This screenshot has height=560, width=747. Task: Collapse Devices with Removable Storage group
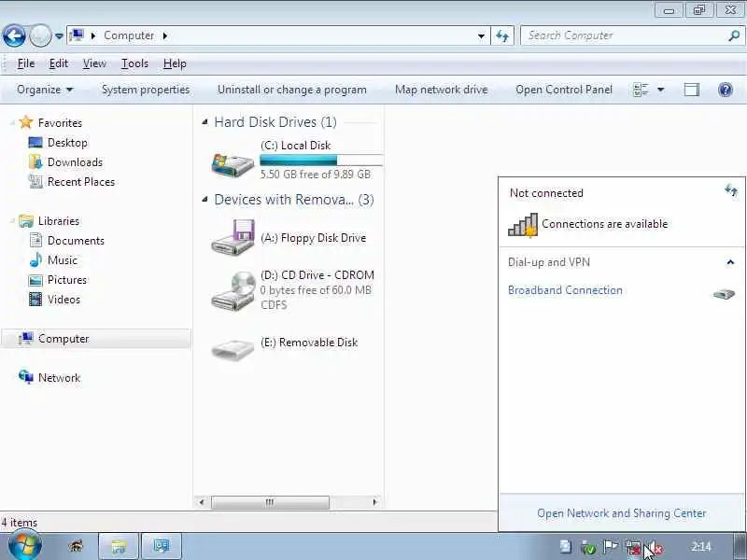coord(204,199)
